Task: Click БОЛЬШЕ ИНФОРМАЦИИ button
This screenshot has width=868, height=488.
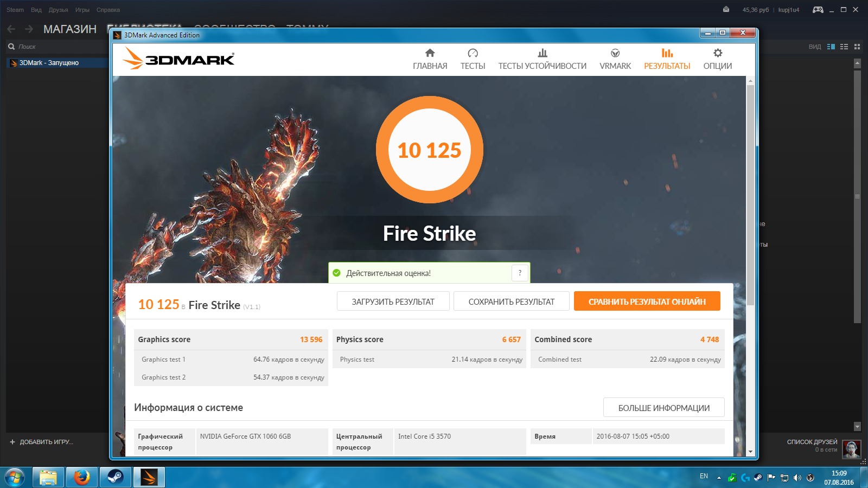Action: point(664,408)
